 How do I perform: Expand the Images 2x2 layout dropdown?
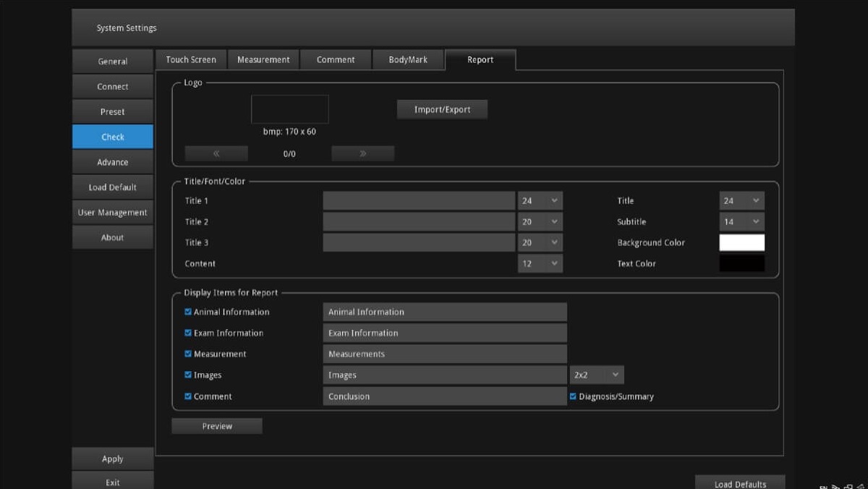(x=597, y=375)
